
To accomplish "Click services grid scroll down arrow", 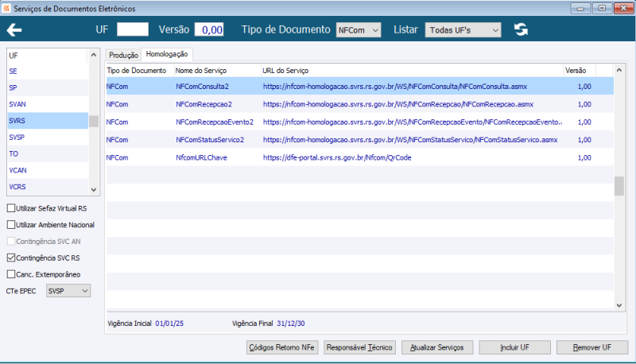I will click(619, 306).
